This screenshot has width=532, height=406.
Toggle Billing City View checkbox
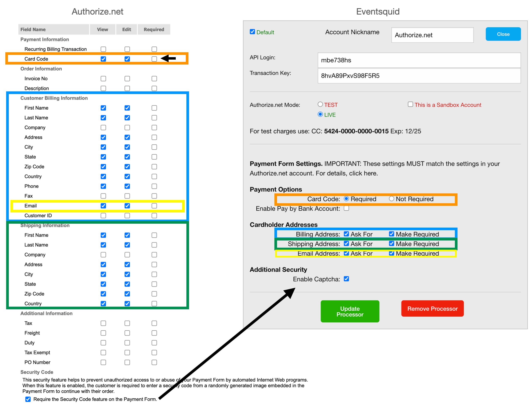click(103, 147)
